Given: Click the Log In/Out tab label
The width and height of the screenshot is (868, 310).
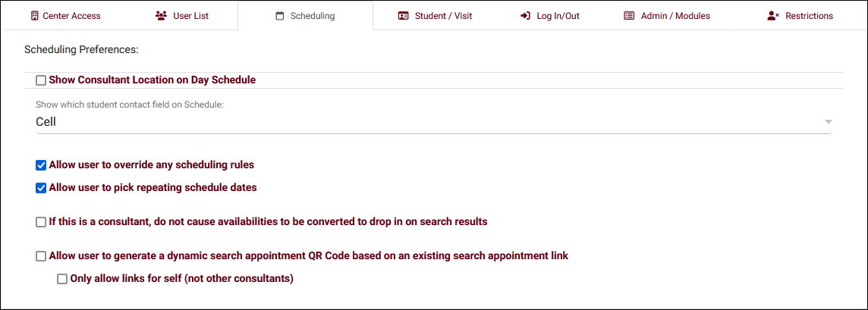Looking at the screenshot, I should click(x=558, y=16).
